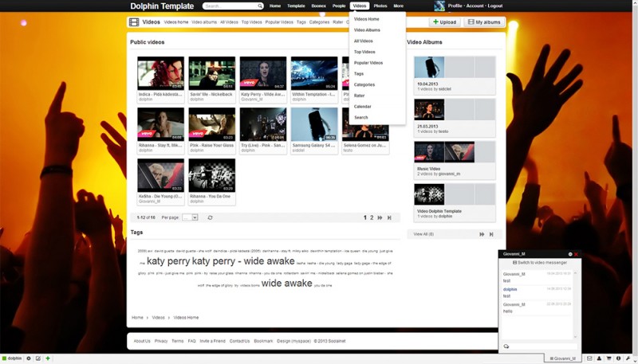Open the mail envelope icon in bottom bar
Viewport: 638px width, 364px height.
589,358
